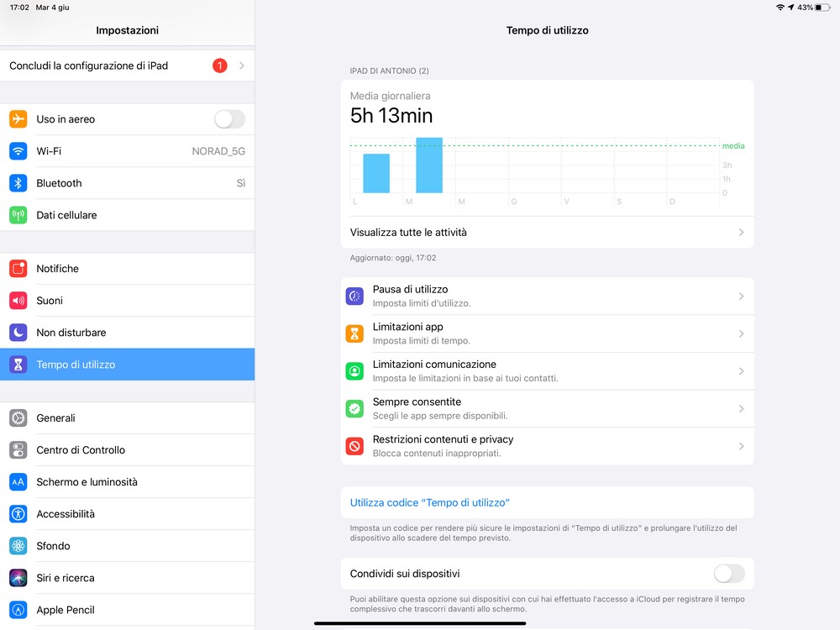Tap the Non disturbare label
Image resolution: width=840 pixels, height=630 pixels.
[71, 333]
